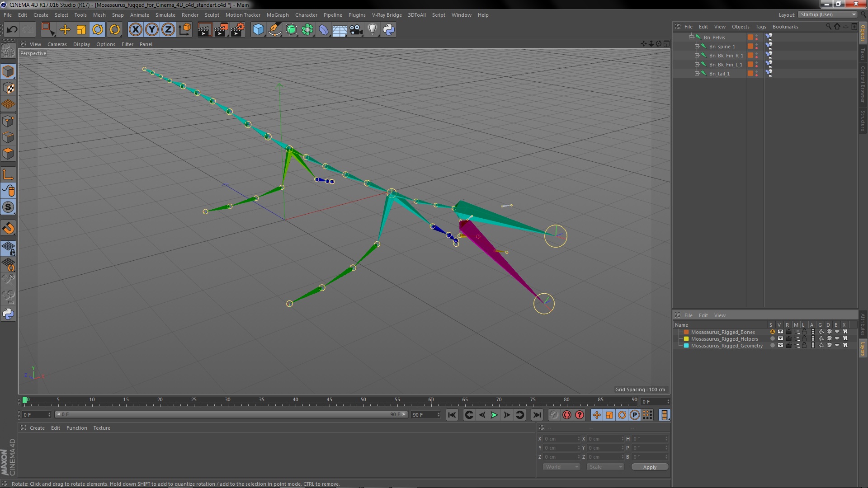
Task: Open the Simulate menu
Action: 165,15
